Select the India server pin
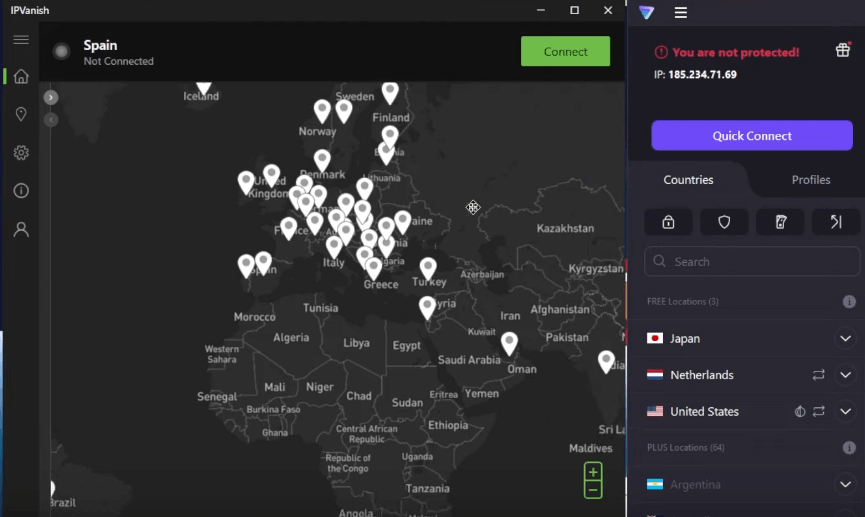The height and width of the screenshot is (517, 865). (606, 361)
